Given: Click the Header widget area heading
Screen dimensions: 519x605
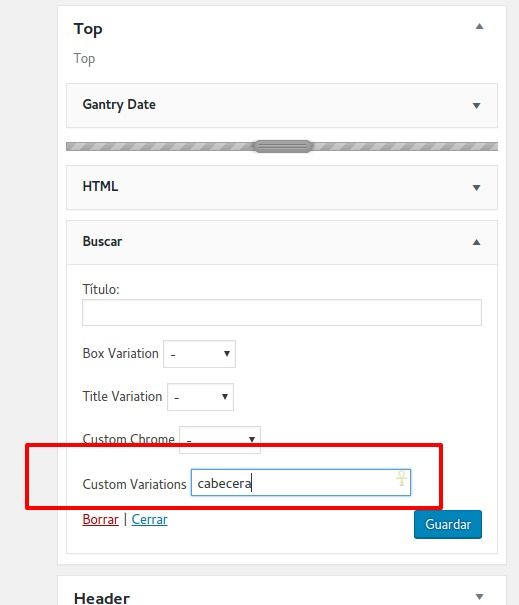Looking at the screenshot, I should pos(102,598).
